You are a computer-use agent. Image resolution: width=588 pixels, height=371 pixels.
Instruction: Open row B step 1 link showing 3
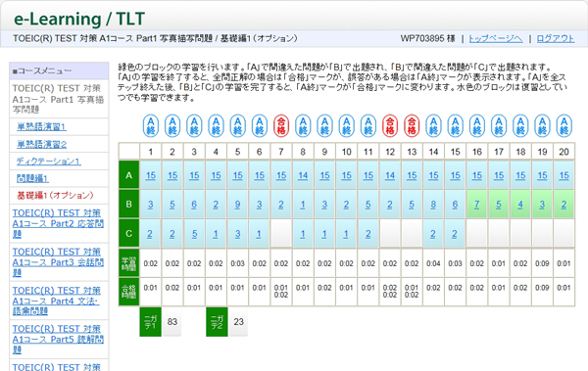150,205
